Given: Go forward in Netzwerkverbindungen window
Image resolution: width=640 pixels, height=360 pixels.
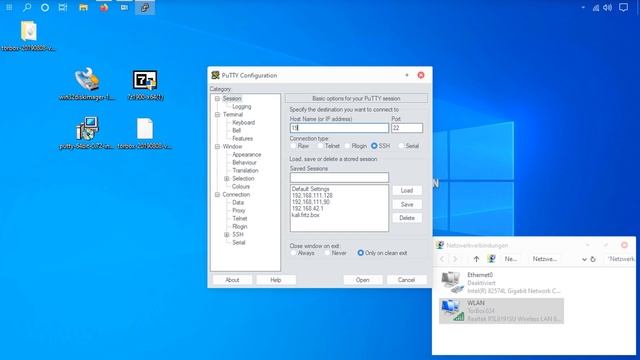Looking at the screenshot, I should pos(455,259).
